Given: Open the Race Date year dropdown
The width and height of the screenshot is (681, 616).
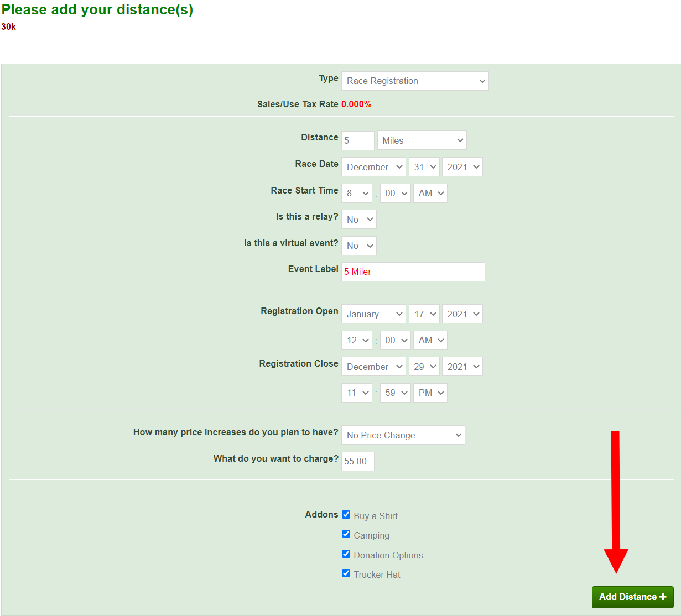Looking at the screenshot, I should 462,167.
